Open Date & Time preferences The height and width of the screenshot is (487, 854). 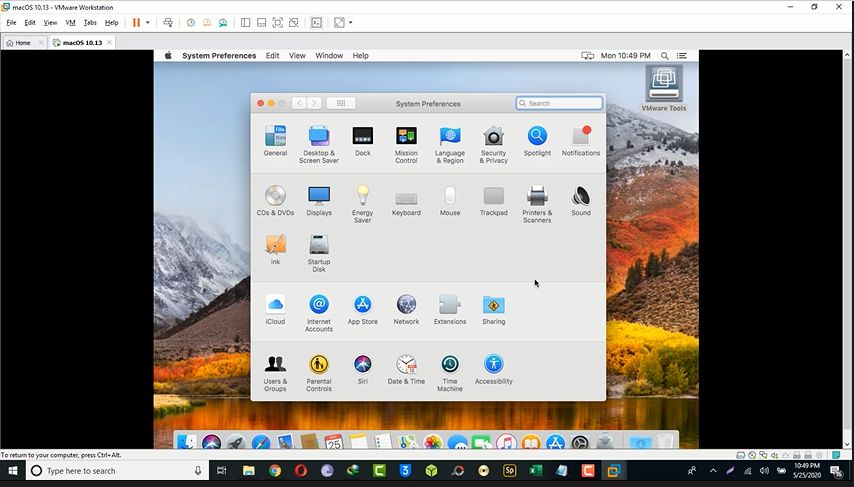[406, 369]
